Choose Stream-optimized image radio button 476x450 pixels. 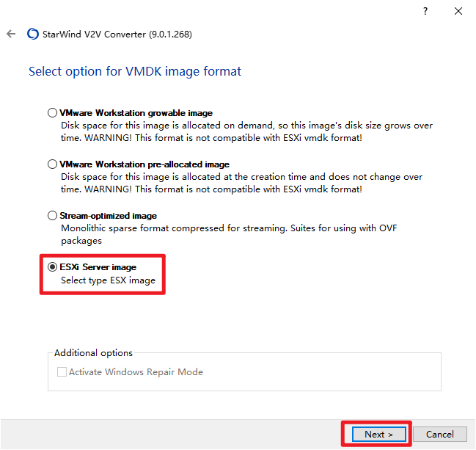pyautogui.click(x=53, y=215)
